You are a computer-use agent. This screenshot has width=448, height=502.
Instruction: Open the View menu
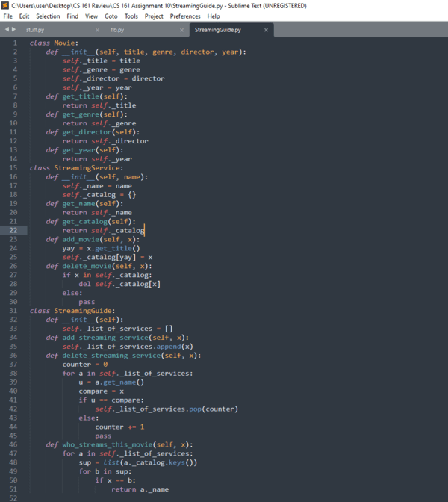pos(92,16)
